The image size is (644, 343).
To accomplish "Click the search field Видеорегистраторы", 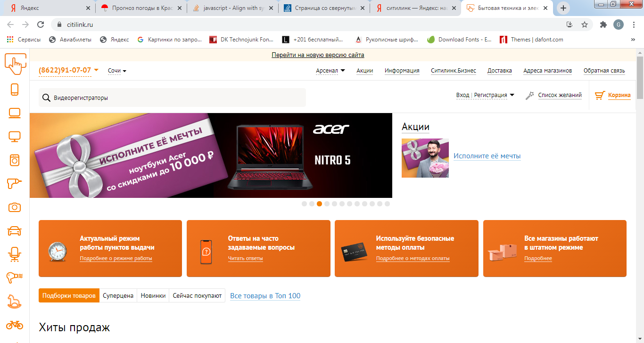I will (x=172, y=98).
